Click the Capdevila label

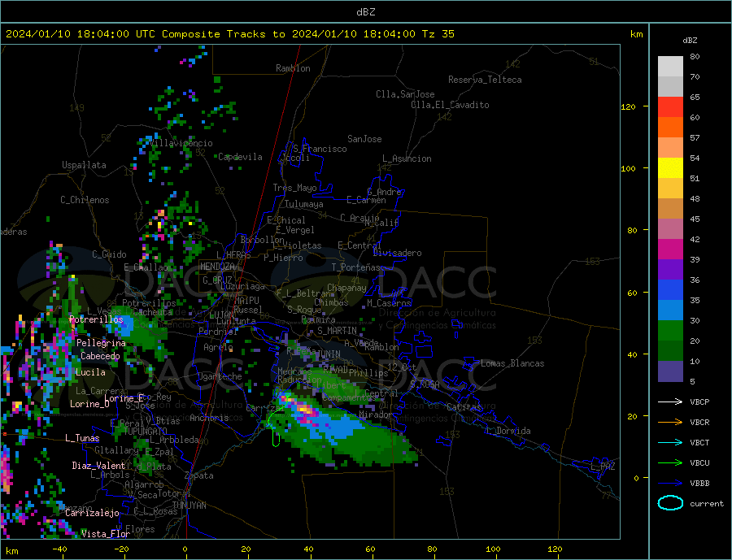[241, 157]
